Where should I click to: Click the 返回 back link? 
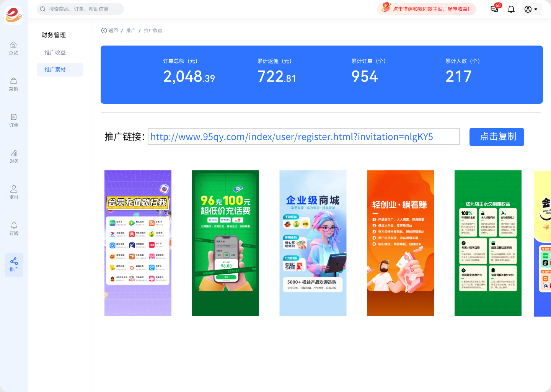tap(109, 31)
